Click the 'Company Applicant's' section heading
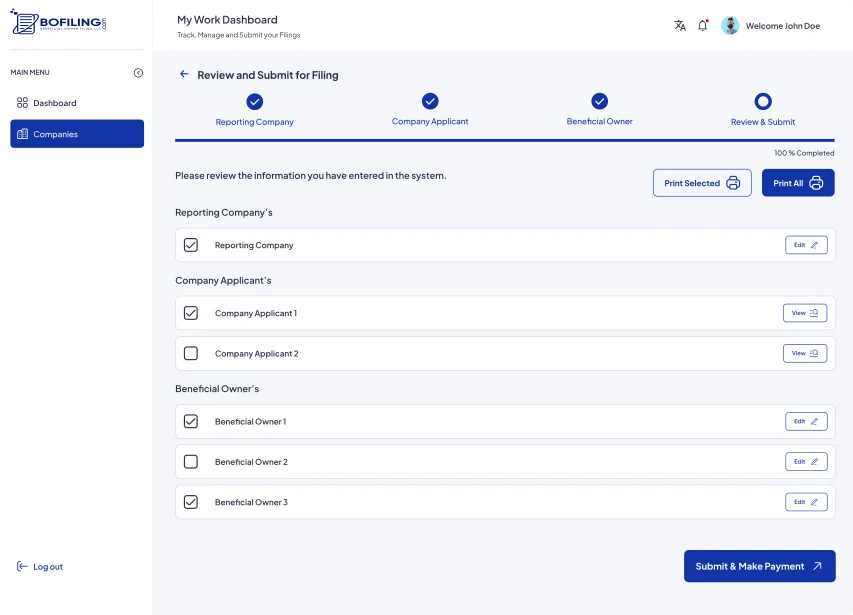853x615 pixels. click(223, 281)
